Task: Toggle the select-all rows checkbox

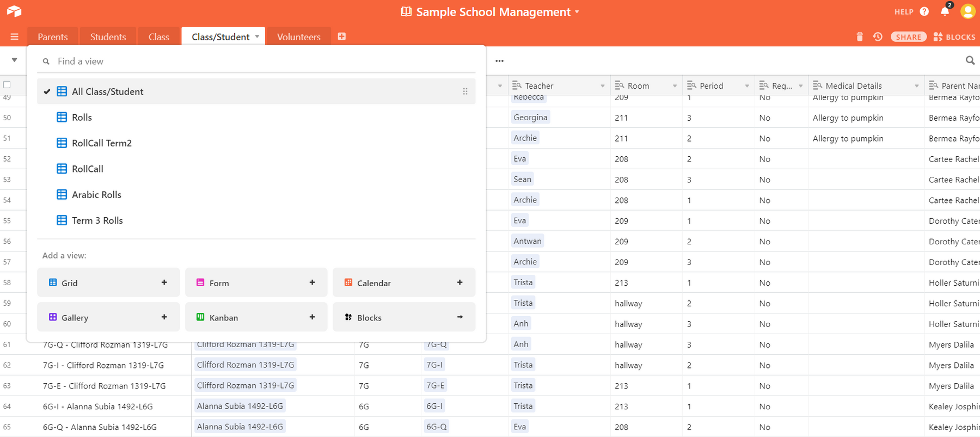Action: 7,85
